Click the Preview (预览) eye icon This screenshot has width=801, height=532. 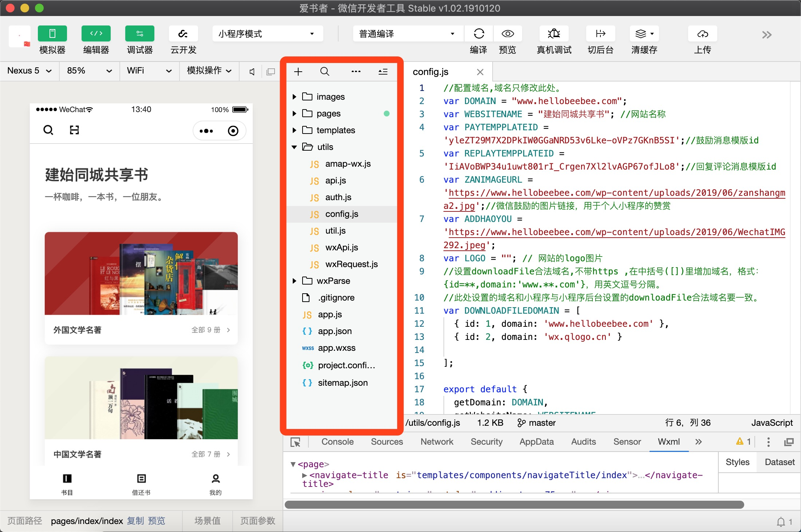(508, 34)
